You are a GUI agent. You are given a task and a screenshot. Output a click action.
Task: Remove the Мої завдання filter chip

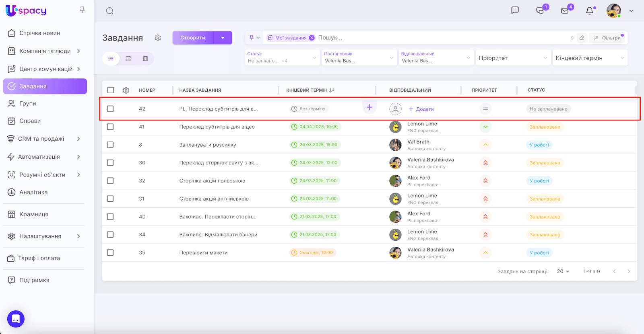coord(312,38)
